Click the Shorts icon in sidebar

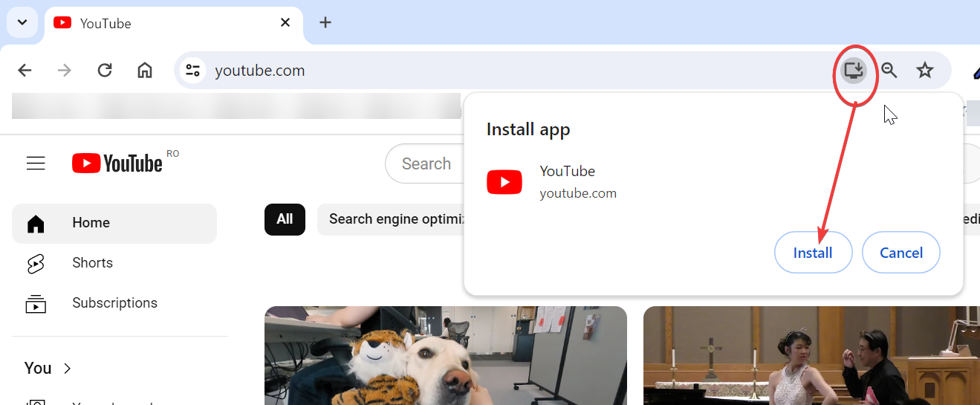[36, 263]
